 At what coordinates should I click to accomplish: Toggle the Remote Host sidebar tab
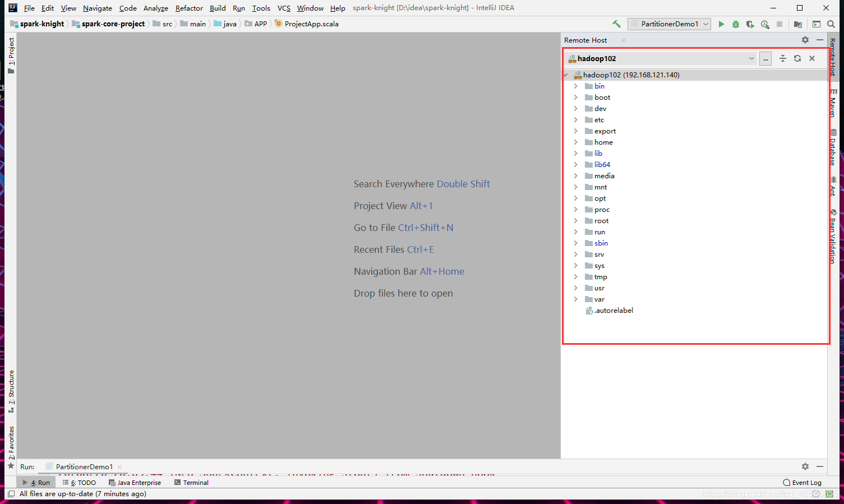tap(833, 56)
